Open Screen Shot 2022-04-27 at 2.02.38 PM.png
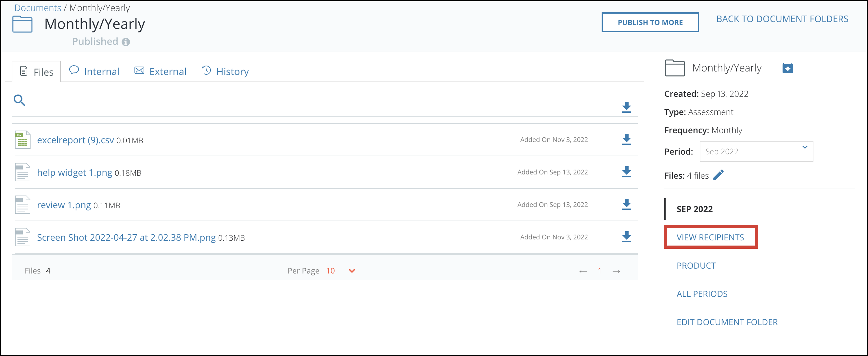This screenshot has width=868, height=356. tap(126, 237)
